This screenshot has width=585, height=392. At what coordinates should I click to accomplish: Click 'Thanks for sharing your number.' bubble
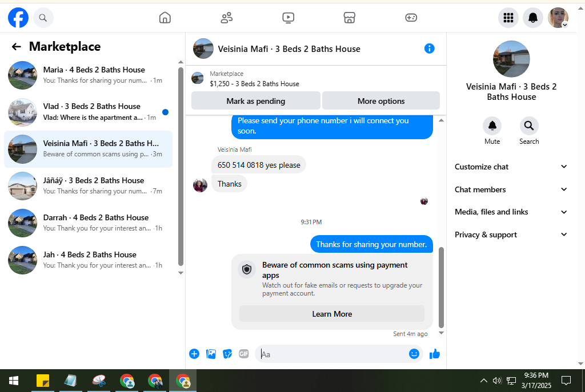pyautogui.click(x=371, y=244)
